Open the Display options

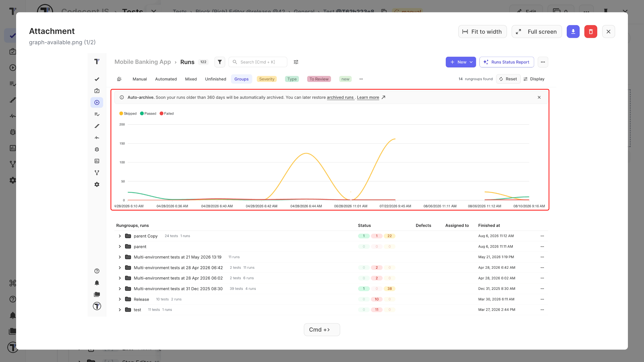coord(534,79)
